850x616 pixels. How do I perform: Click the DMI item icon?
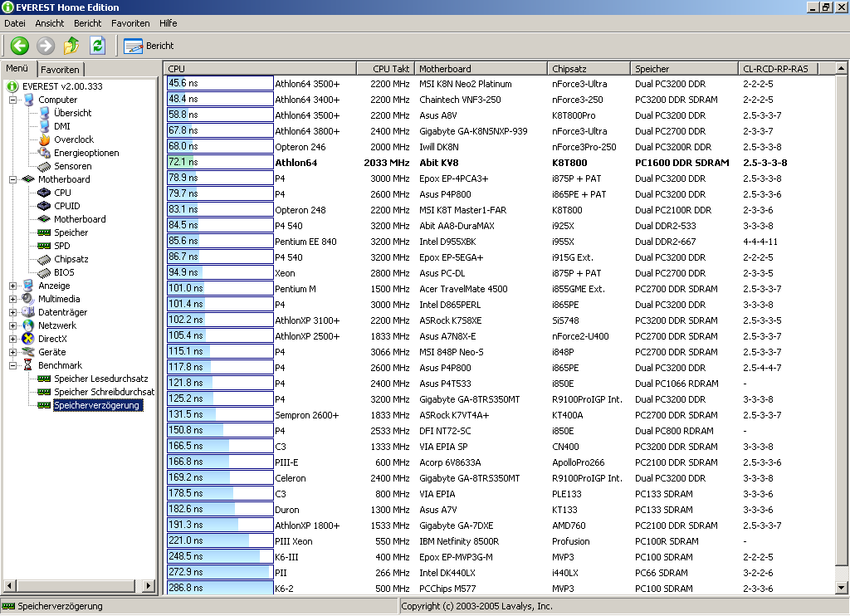tap(45, 126)
